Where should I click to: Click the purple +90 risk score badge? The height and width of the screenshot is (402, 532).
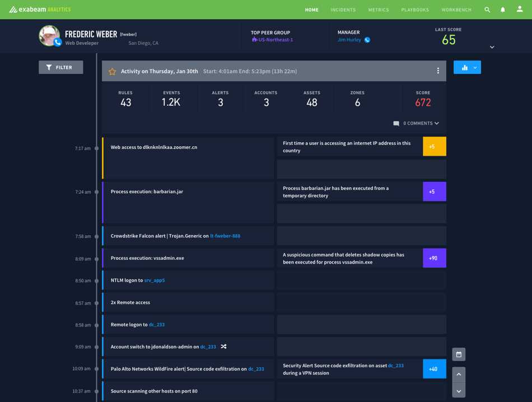pos(434,258)
